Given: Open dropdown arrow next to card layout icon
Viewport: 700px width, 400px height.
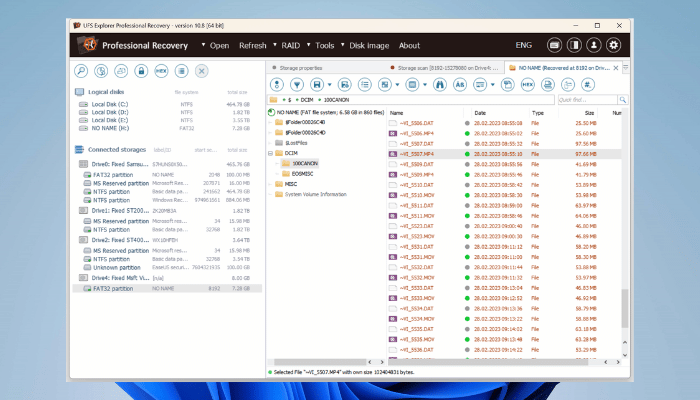Looking at the screenshot, I should point(492,84).
